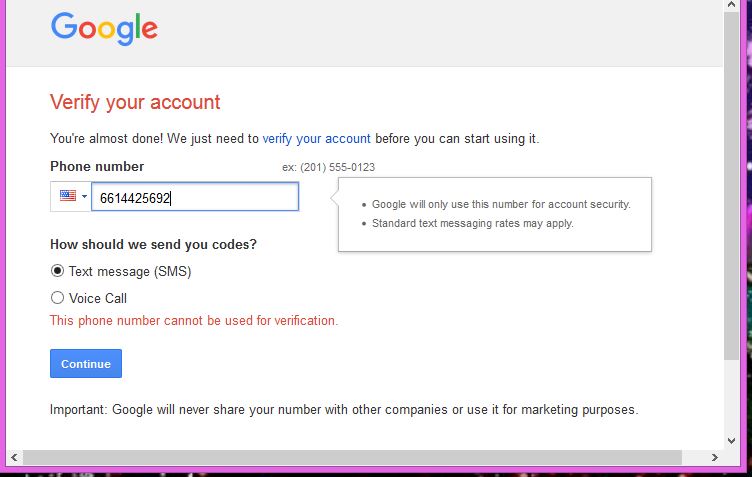
Task: Click the 'Important: Google will never share' notice
Action: coord(343,409)
